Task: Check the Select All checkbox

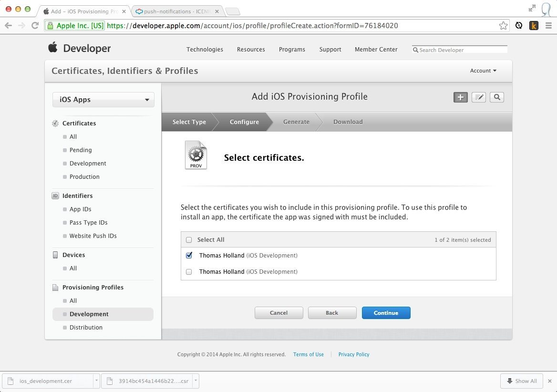Action: 189,240
